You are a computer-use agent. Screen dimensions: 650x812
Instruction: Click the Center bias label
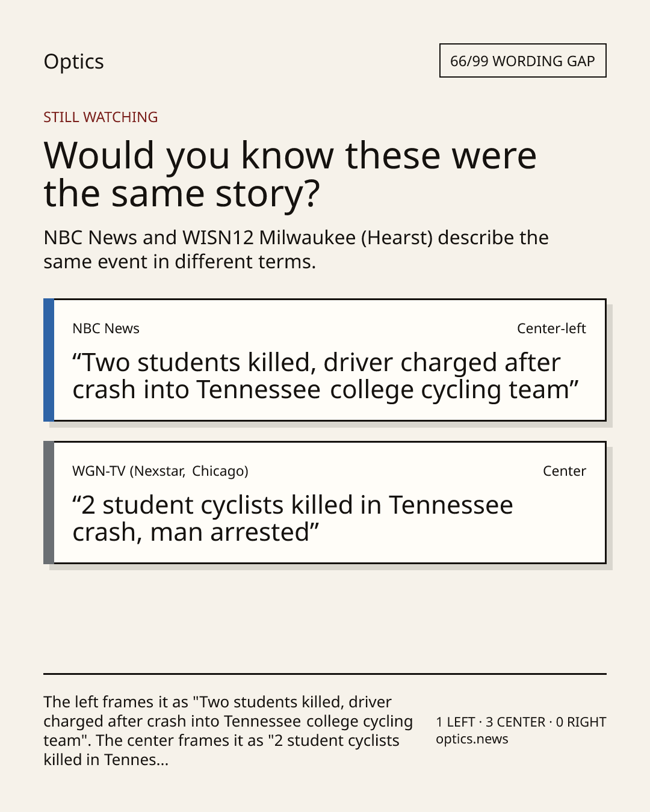[x=565, y=471]
